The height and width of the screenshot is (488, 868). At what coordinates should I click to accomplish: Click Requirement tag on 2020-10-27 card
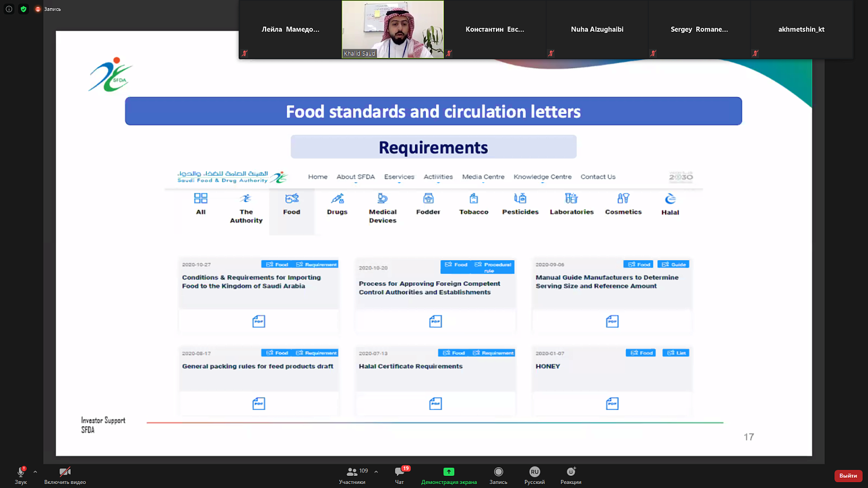pos(316,264)
